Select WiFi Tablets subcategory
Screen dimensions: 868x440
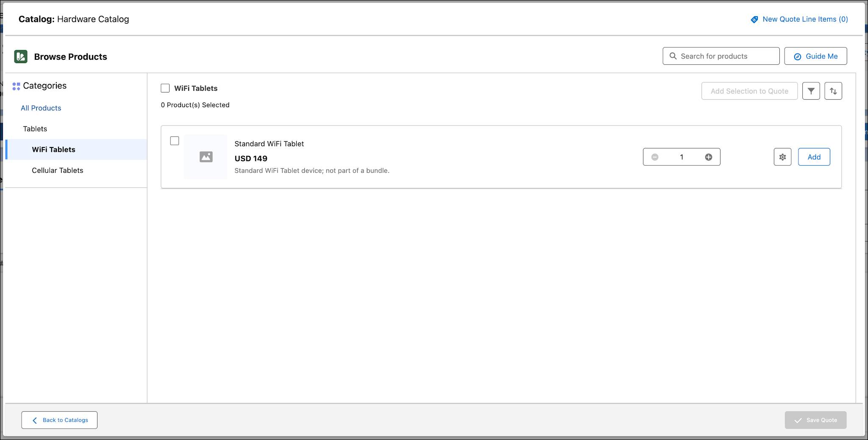point(76,150)
